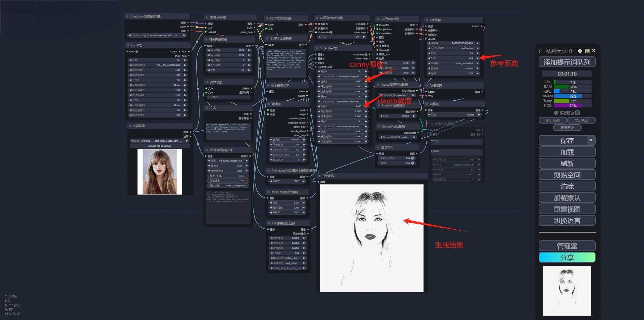Screen dimensions: 644x320
Task: Open the Checkpoint名称 model selector
Action: click(x=157, y=35)
